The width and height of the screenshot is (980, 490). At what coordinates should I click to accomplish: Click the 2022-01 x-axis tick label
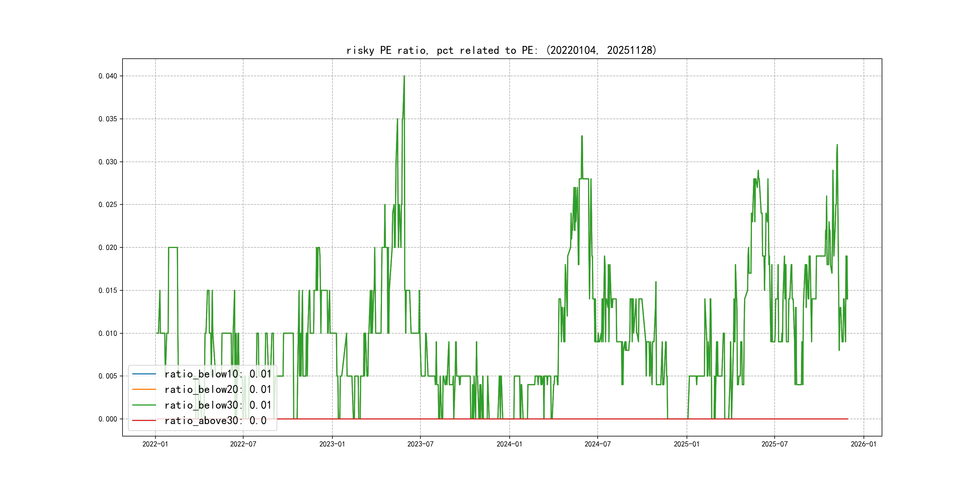click(x=155, y=444)
